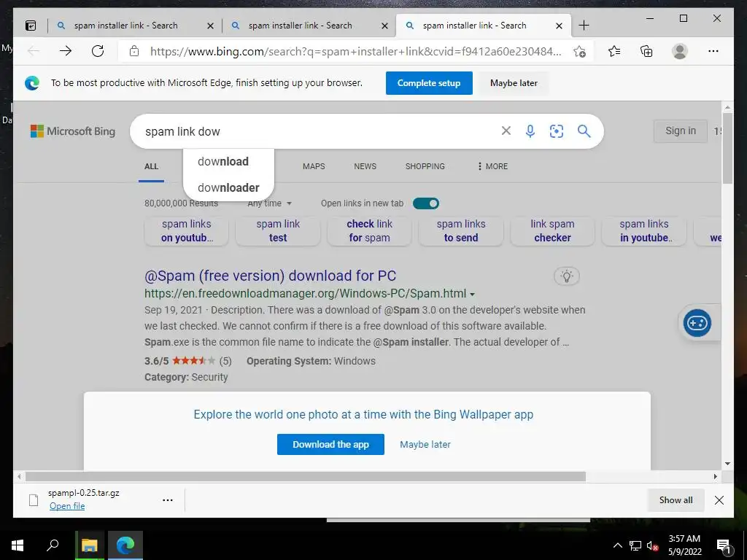Screen dimensions: 747x560
Task: Show hidden system tray icons
Action: click(617, 545)
